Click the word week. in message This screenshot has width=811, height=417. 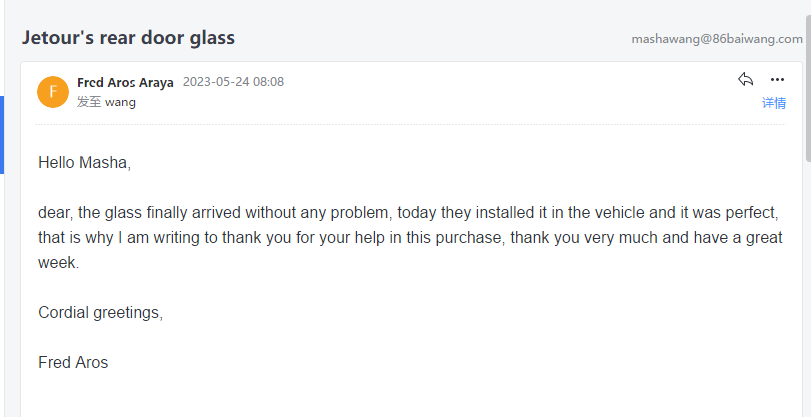tap(58, 263)
